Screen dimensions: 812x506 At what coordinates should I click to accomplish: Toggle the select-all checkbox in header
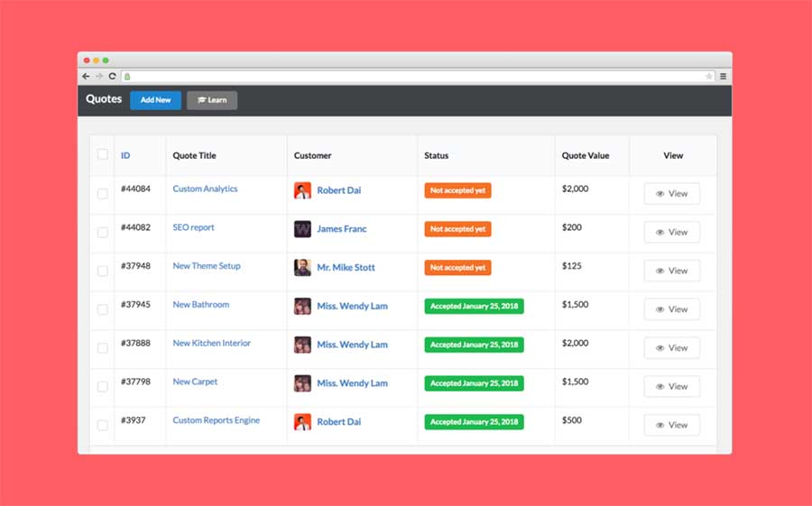[103, 154]
